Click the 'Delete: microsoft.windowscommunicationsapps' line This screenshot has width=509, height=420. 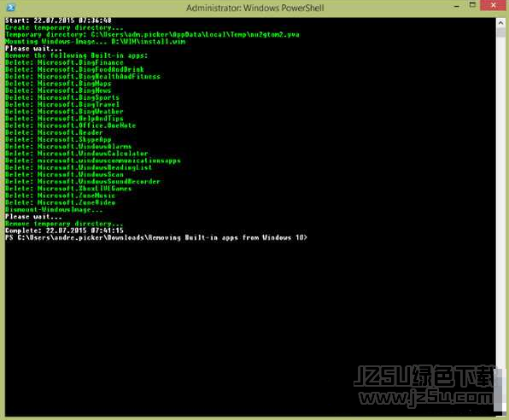pos(93,160)
